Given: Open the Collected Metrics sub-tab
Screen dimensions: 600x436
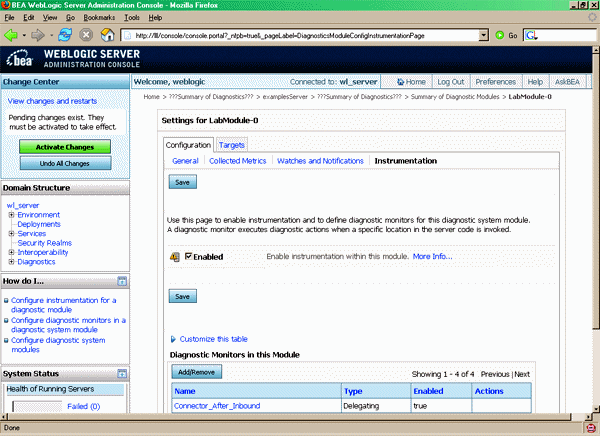Looking at the screenshot, I should (238, 161).
